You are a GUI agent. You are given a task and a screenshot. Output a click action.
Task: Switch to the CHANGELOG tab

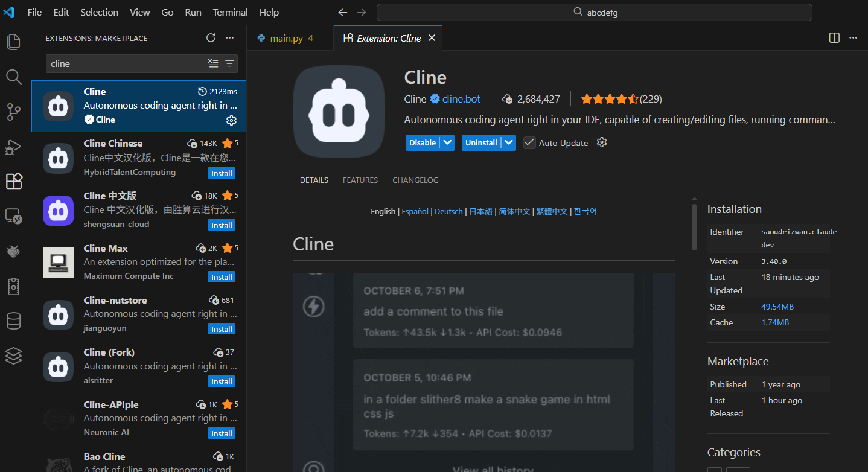click(x=415, y=180)
